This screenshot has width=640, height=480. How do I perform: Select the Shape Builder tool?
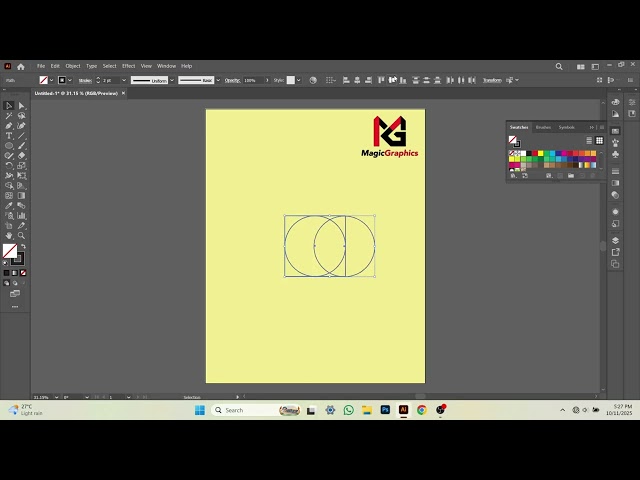point(9,186)
